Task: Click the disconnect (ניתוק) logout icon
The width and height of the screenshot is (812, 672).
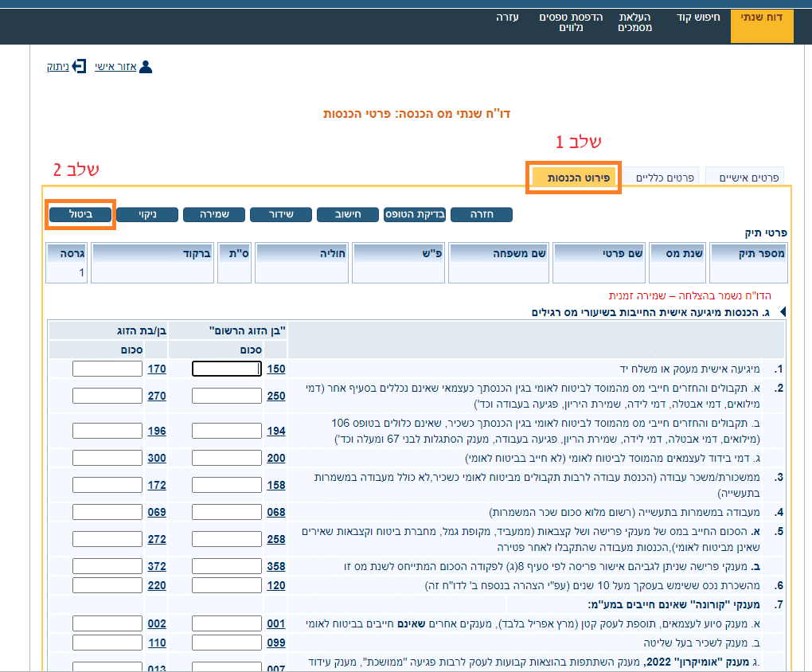Action: point(79,67)
